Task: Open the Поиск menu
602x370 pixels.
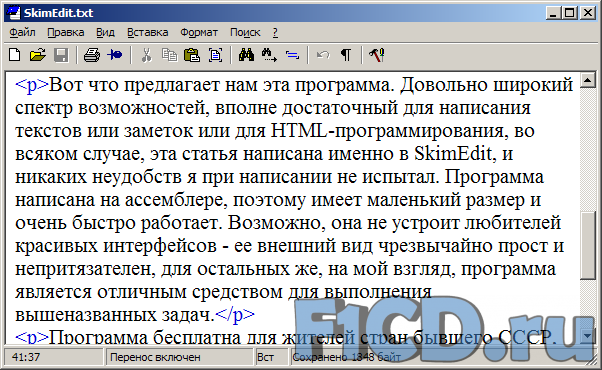Action: pos(245,33)
